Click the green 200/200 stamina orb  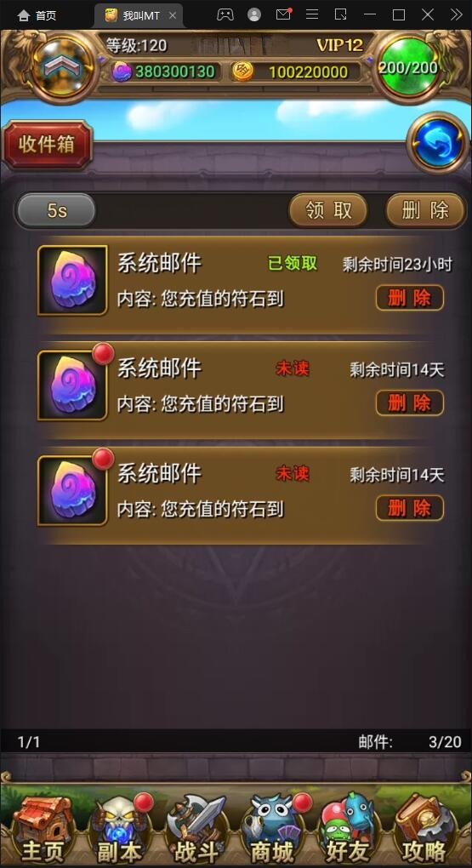pos(408,68)
